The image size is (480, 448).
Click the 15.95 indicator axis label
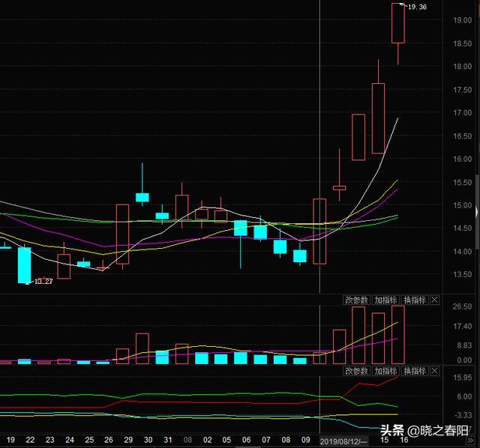[463, 378]
